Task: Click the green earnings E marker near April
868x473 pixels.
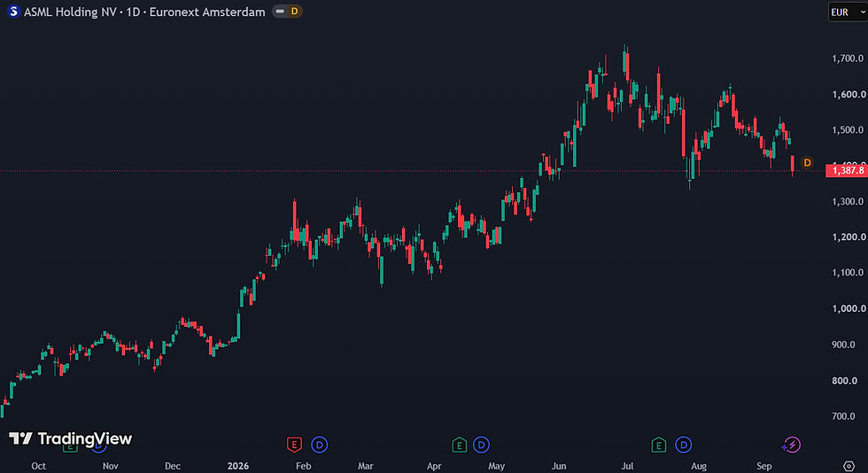Action: point(459,444)
